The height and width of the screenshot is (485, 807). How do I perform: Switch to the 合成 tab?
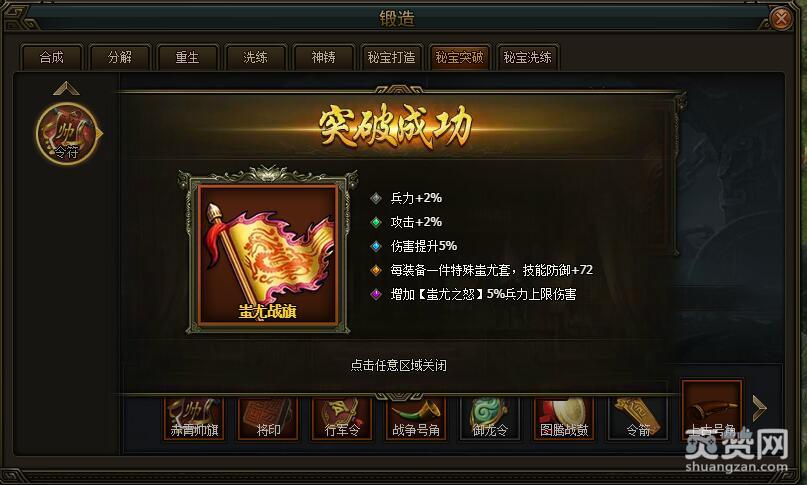[51, 57]
